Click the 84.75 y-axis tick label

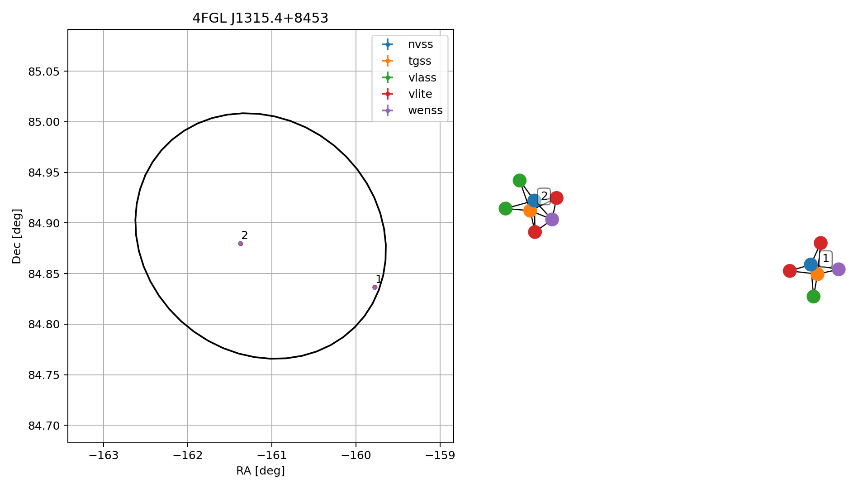[x=44, y=375]
